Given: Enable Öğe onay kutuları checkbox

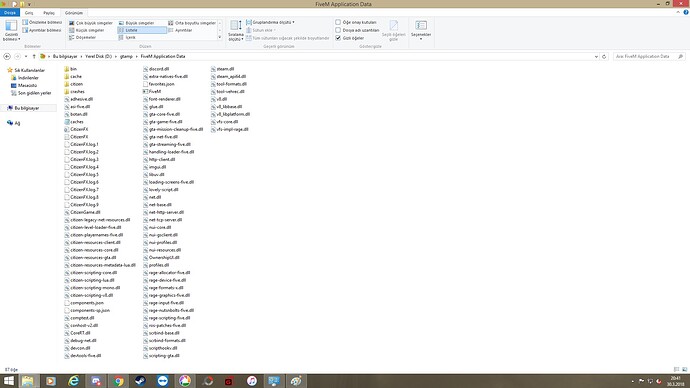Looking at the screenshot, I should click(338, 22).
